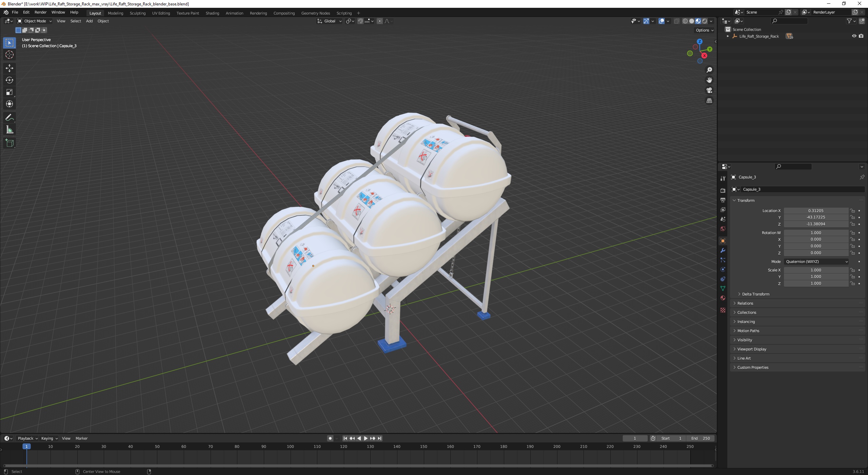Toggle visibility of Life_Raft_Storage_Rack
This screenshot has height=475, width=868.
point(854,36)
